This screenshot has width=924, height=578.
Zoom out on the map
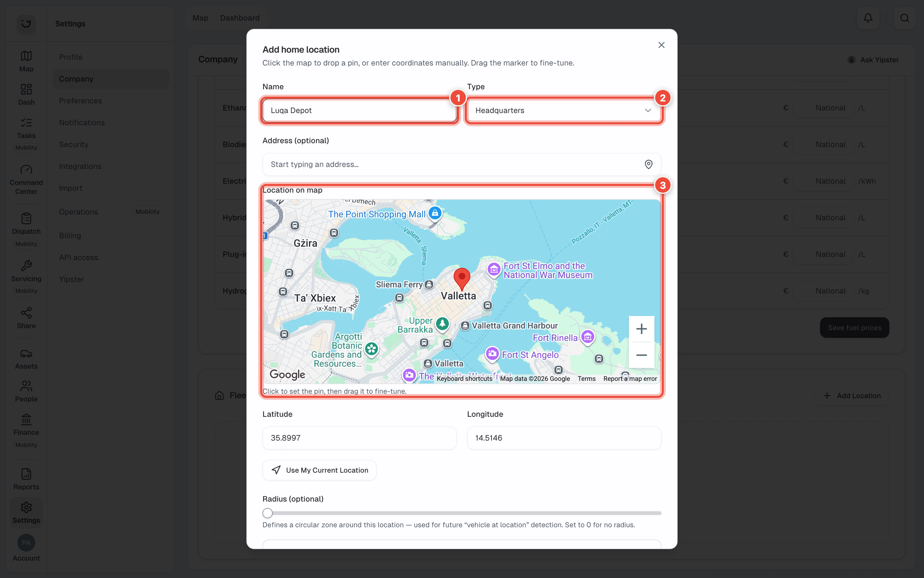click(x=641, y=355)
